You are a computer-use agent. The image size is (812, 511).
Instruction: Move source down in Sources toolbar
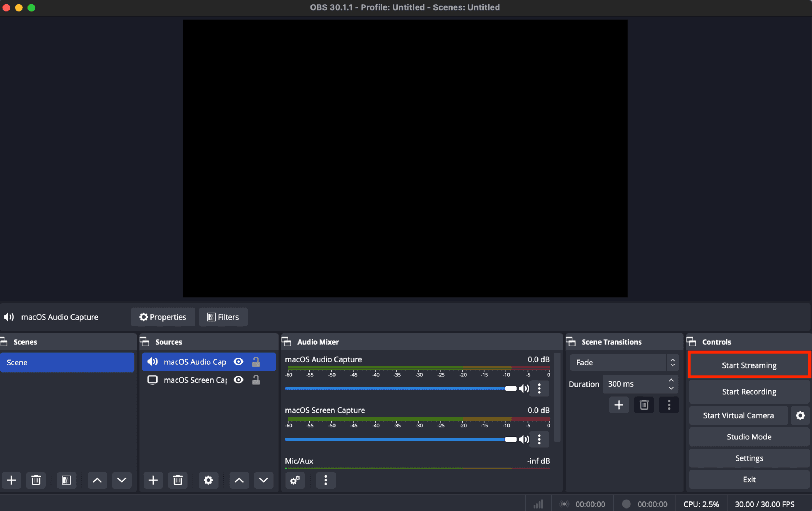[264, 480]
